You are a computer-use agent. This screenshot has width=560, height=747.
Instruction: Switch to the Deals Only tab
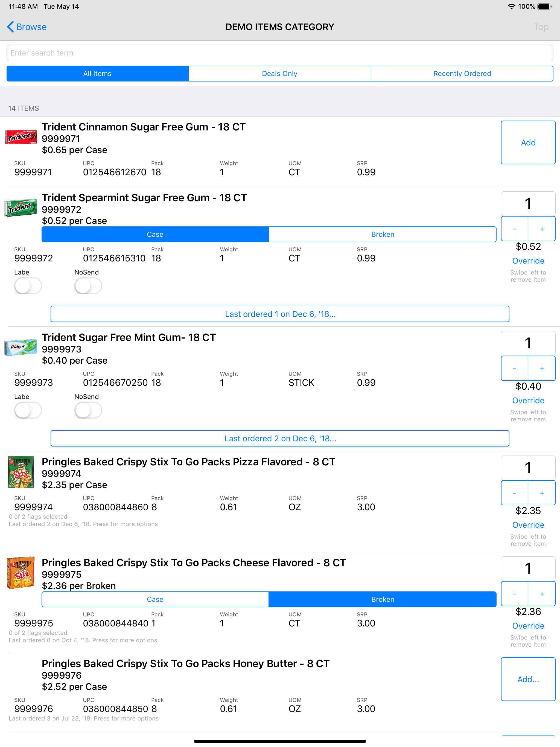click(280, 74)
